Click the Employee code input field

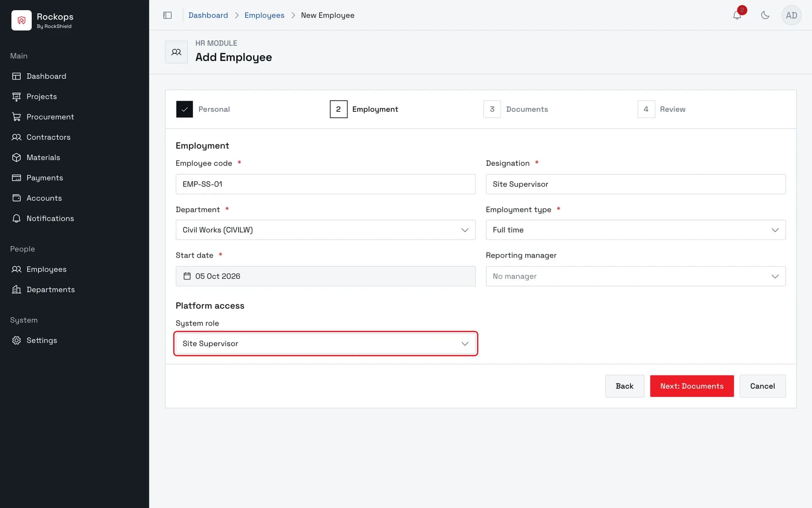click(x=326, y=184)
